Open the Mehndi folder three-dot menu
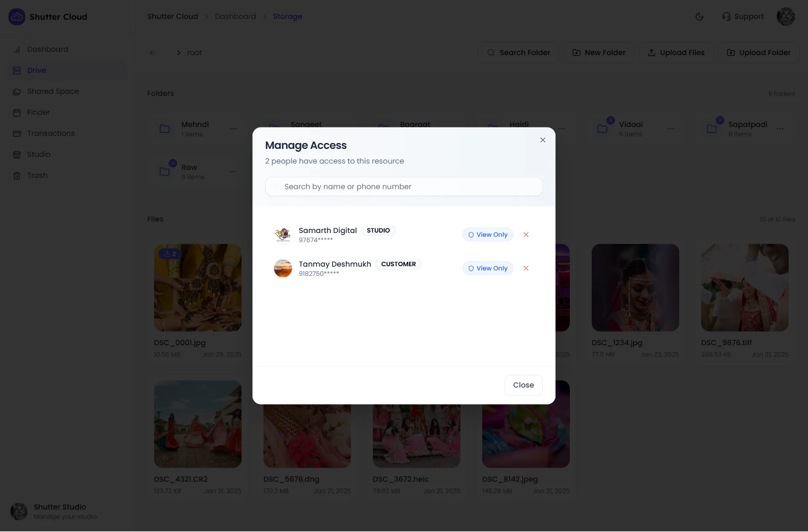 (x=233, y=129)
